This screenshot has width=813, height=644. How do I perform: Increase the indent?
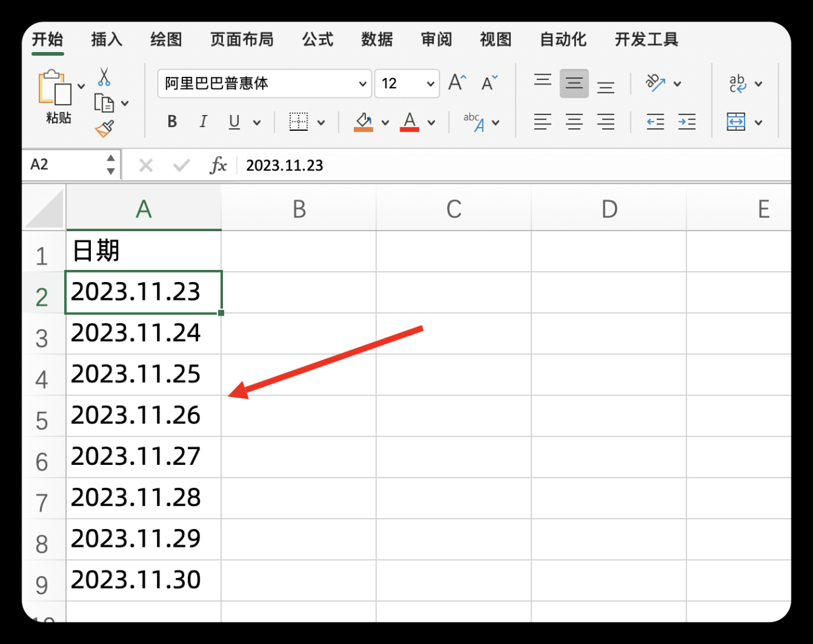tap(687, 121)
